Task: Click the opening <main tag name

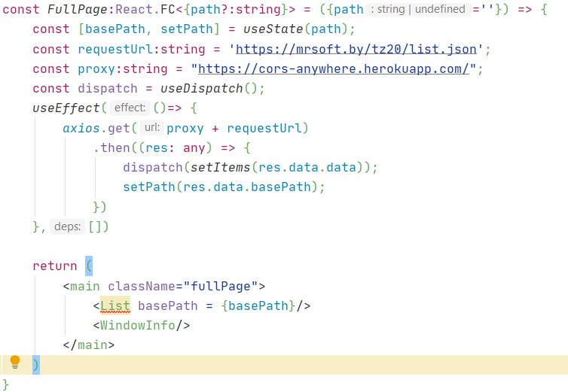Action: point(85,287)
